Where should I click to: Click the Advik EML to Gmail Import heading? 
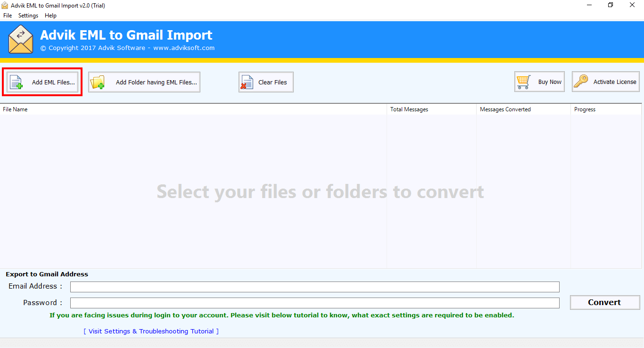click(126, 35)
